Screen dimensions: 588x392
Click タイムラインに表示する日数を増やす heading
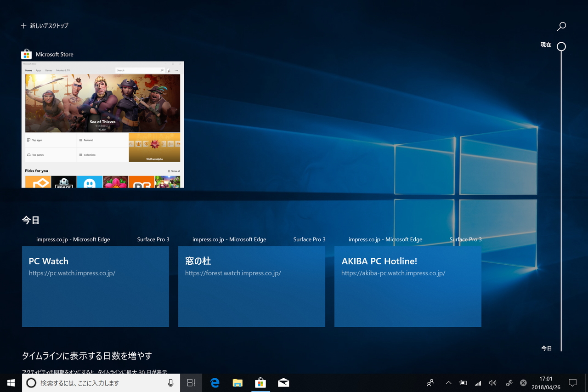[x=87, y=356]
